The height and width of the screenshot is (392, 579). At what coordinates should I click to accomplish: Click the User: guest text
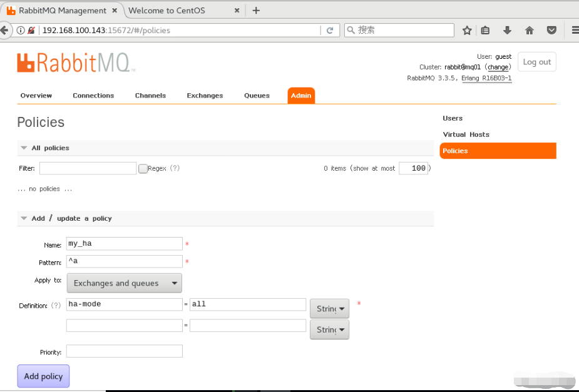[494, 56]
